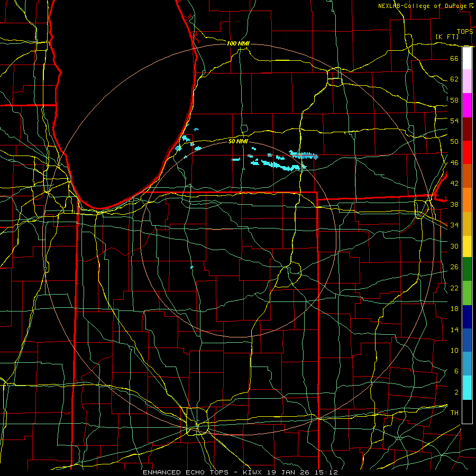Select the 2 legend value
This screenshot has height=476, width=476.
pyautogui.click(x=456, y=392)
